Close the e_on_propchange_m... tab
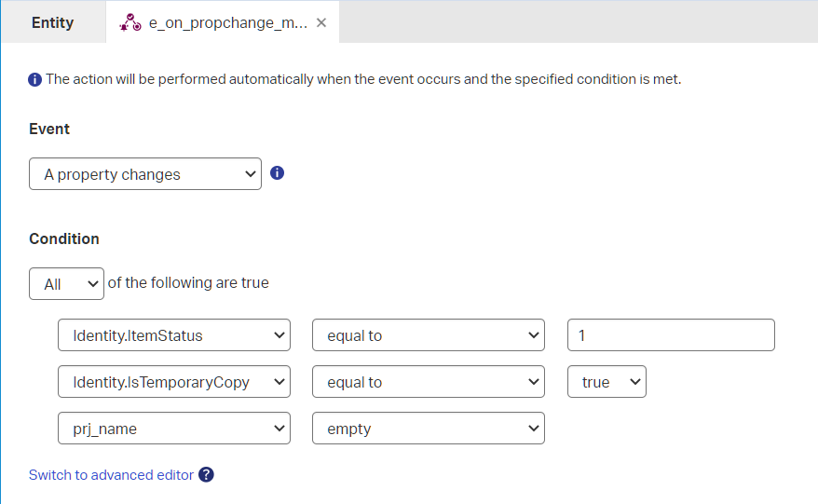The image size is (818, 504). pos(321,23)
